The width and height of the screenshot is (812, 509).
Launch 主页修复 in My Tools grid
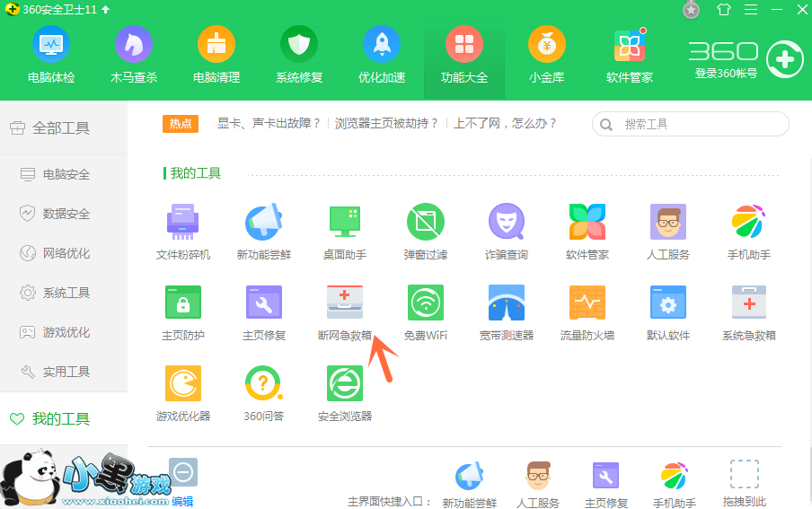(x=263, y=312)
